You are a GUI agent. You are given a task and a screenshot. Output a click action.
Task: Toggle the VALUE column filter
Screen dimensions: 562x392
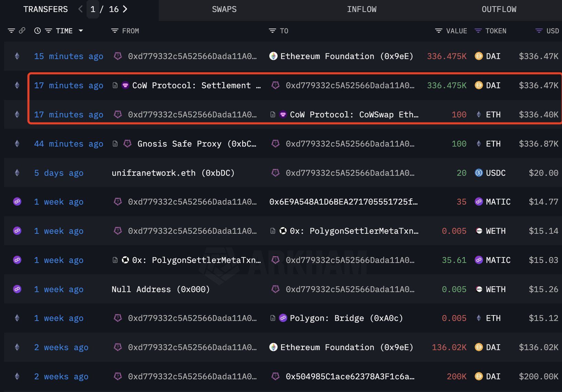click(x=439, y=31)
